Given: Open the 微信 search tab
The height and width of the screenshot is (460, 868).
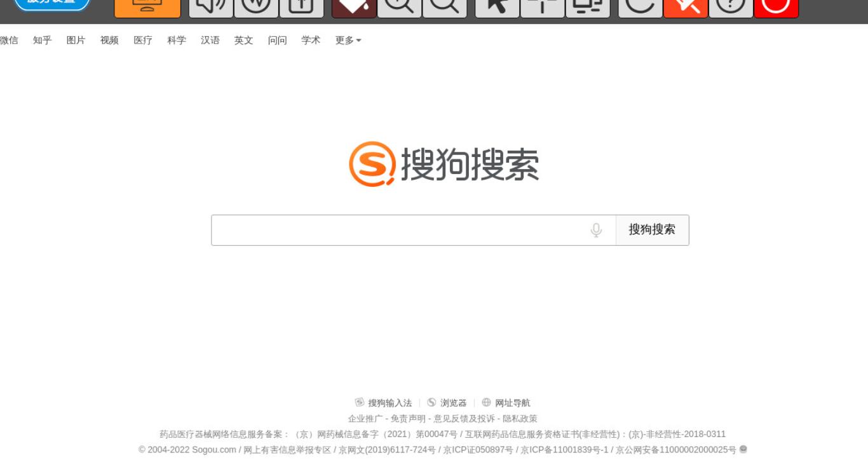Looking at the screenshot, I should [x=9, y=40].
